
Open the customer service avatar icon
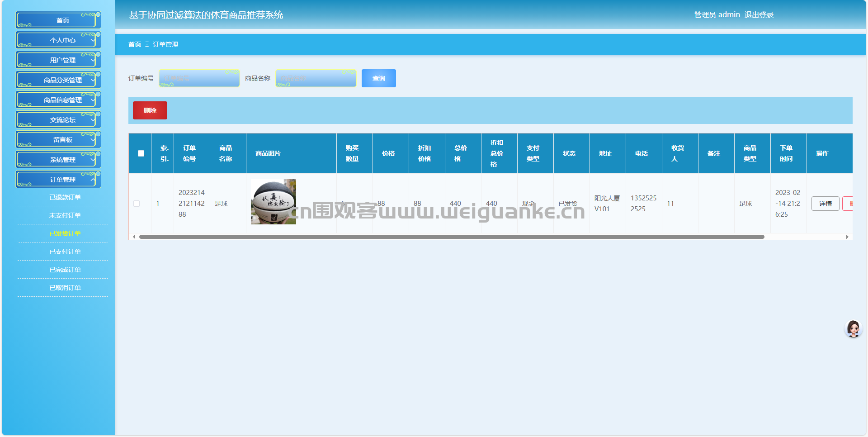[x=854, y=329]
